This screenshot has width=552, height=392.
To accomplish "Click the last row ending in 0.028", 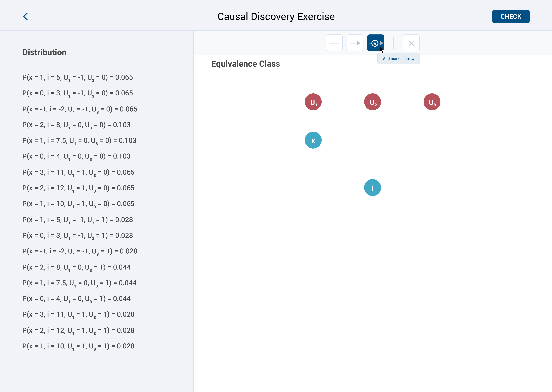I will [x=78, y=346].
